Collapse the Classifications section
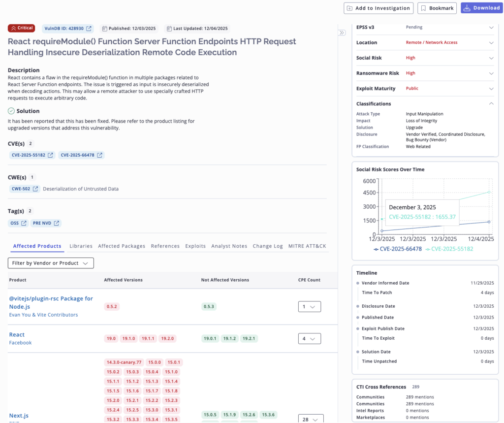504x423 pixels. [491, 104]
